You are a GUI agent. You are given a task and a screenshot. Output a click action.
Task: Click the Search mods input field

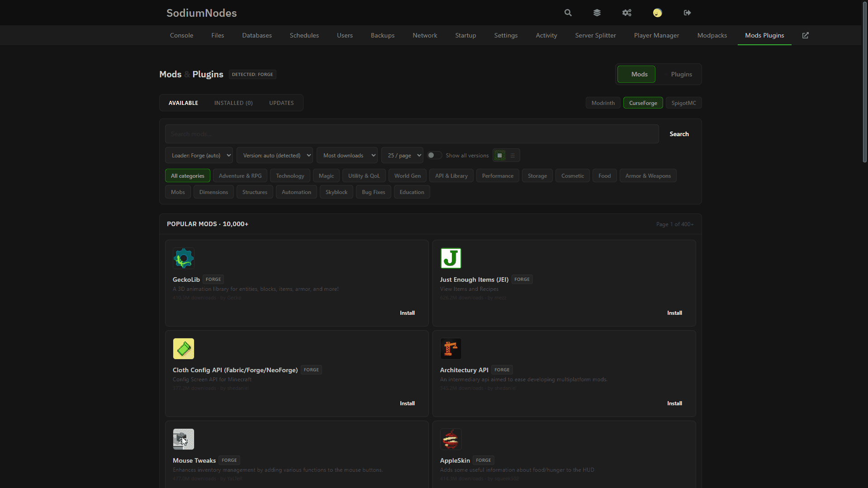[x=412, y=134]
